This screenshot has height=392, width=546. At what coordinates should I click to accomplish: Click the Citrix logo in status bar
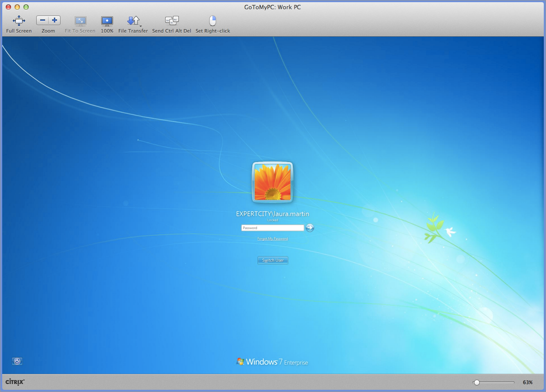15,382
